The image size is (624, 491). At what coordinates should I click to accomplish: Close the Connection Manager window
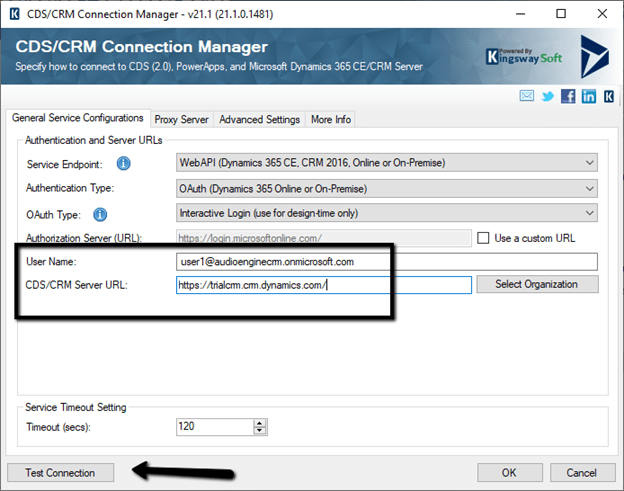[603, 14]
